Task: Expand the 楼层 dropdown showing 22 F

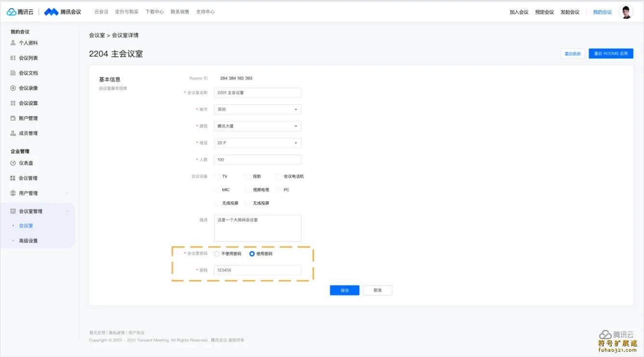Action: (257, 143)
